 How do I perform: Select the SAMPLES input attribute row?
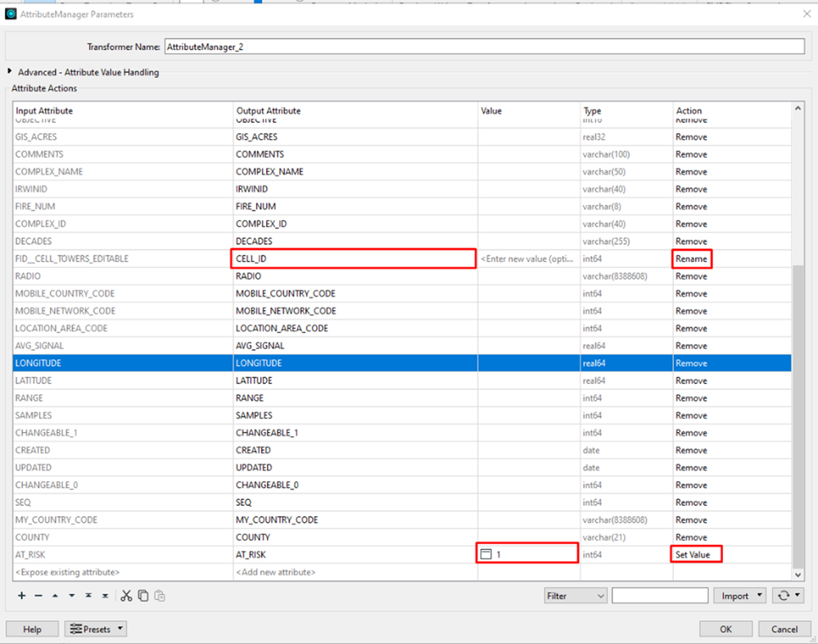click(123, 415)
